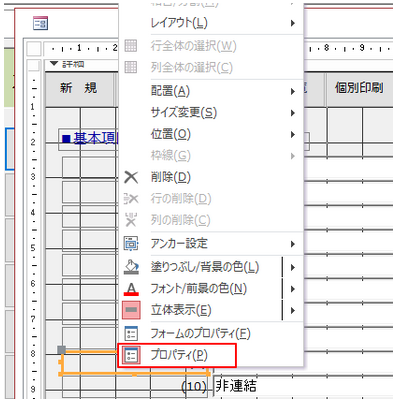Expand the arrow beside アンカー設定
This screenshot has width=399, height=404.
(x=292, y=244)
